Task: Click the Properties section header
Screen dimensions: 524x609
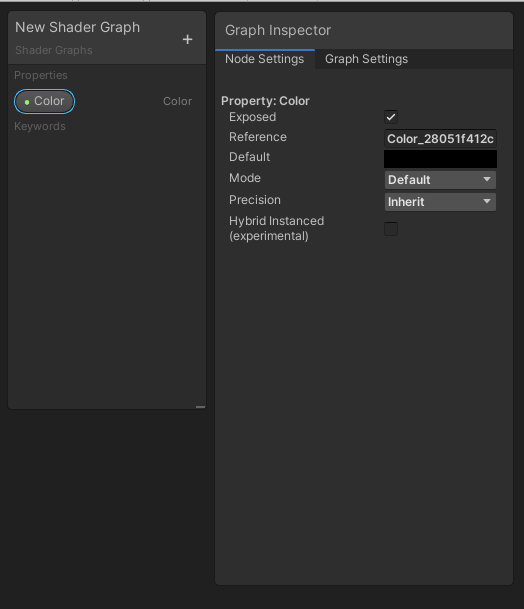Action: coord(41,75)
